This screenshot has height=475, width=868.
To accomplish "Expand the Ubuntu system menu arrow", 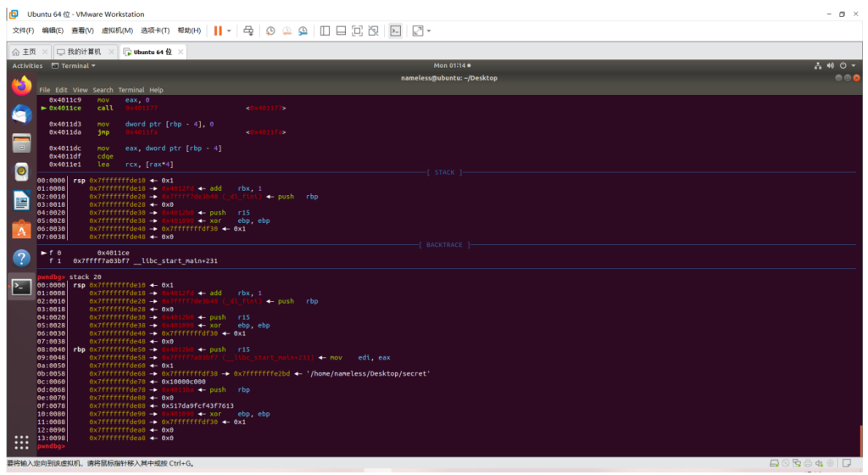I will coord(854,66).
